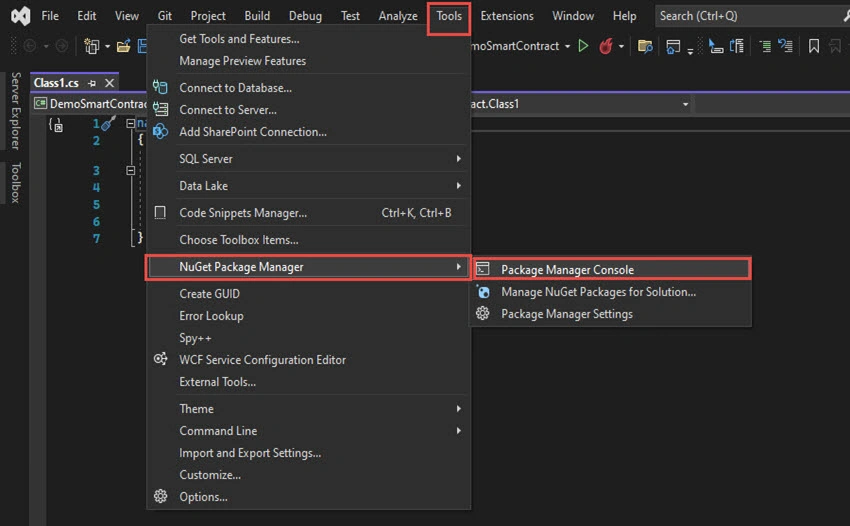
Task: Click the green Start debugging arrow
Action: tap(583, 46)
